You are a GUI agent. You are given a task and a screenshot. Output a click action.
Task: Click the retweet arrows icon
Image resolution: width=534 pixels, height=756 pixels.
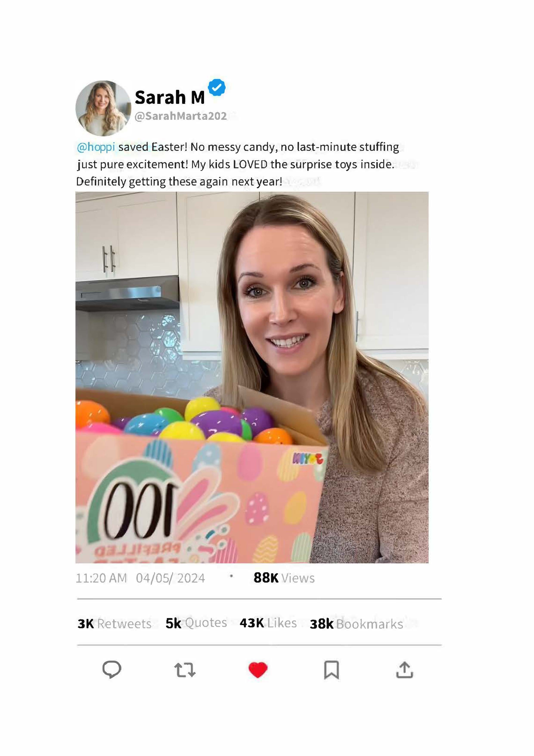click(x=185, y=670)
